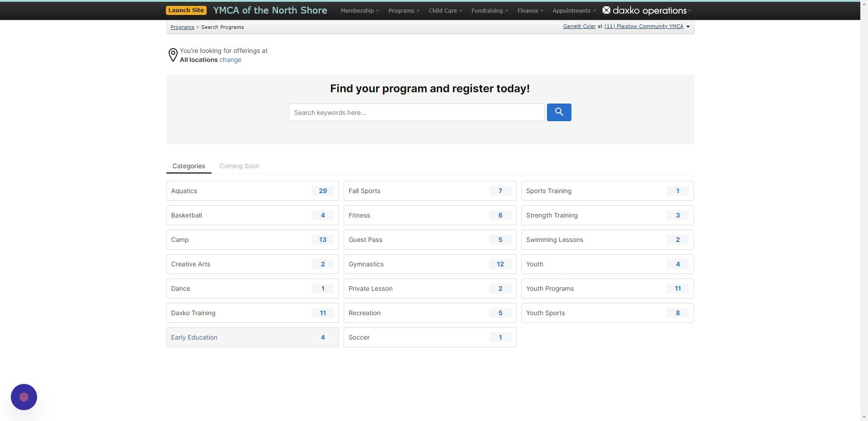868x421 pixels.
Task: Click the Programs breadcrumb link
Action: point(182,27)
